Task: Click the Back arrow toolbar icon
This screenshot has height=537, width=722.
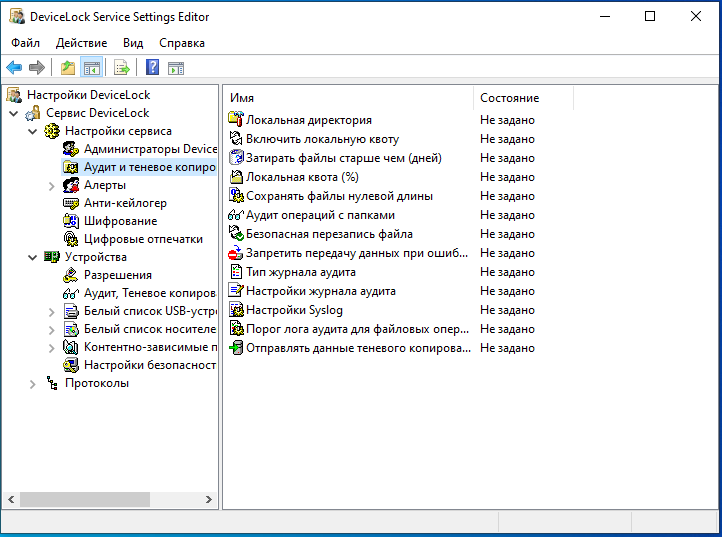Action: 14,68
